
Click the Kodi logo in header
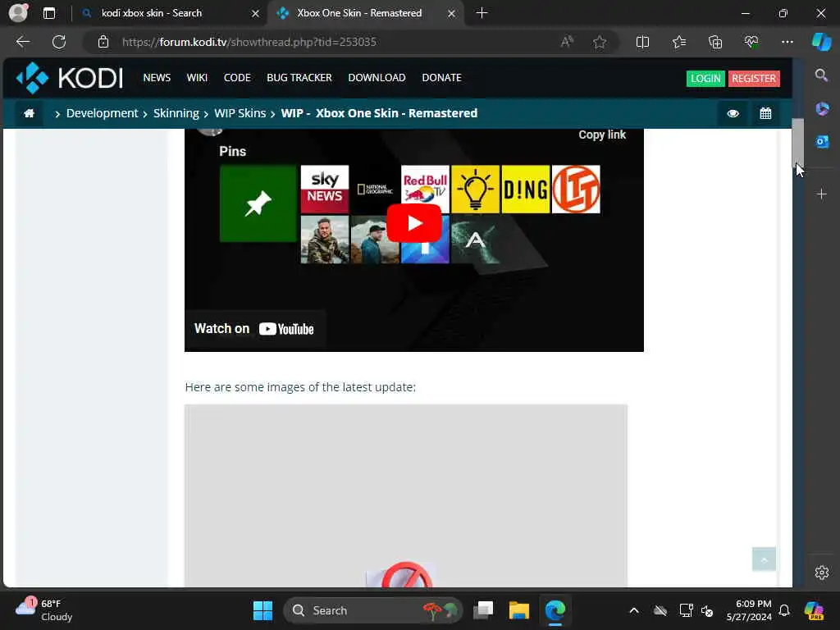(x=70, y=78)
